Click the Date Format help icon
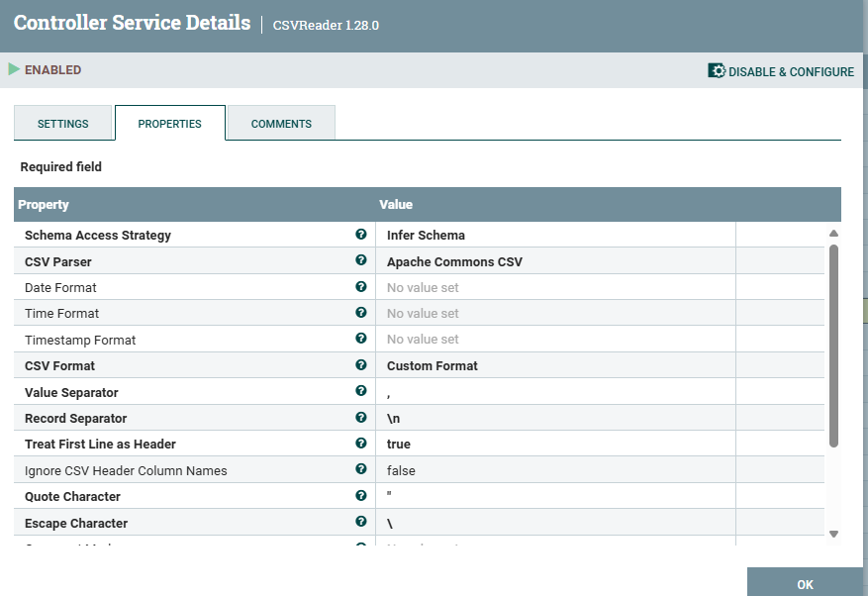The height and width of the screenshot is (596, 868). (361, 287)
